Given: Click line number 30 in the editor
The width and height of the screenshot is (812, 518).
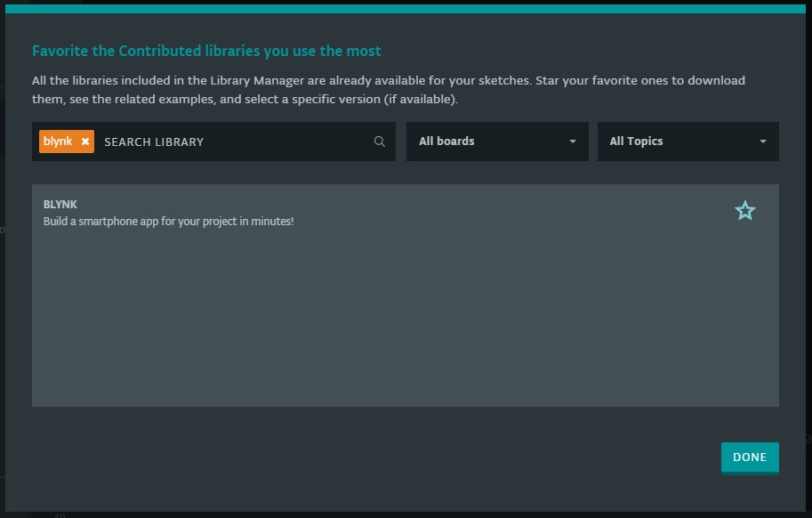Looking at the screenshot, I should click(x=58, y=514).
